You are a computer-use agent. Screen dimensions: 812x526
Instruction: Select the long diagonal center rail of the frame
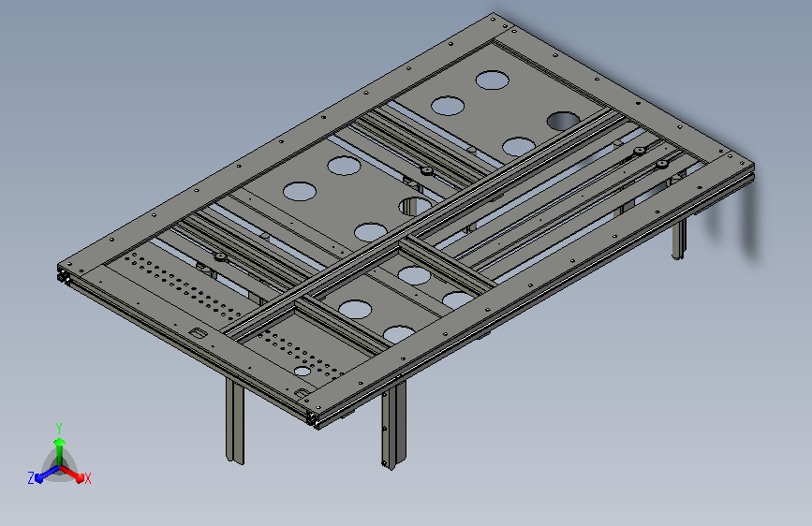424,226
